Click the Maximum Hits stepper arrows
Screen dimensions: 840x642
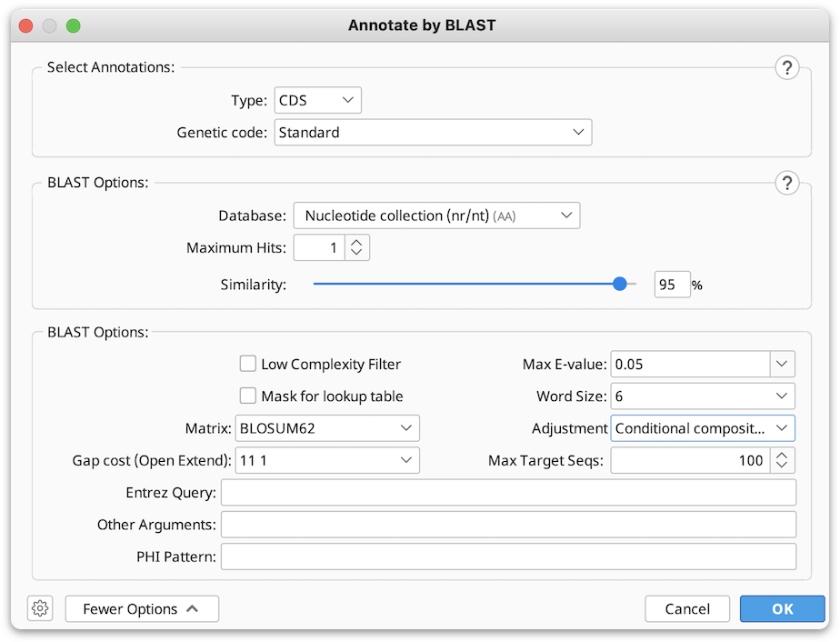click(x=356, y=247)
